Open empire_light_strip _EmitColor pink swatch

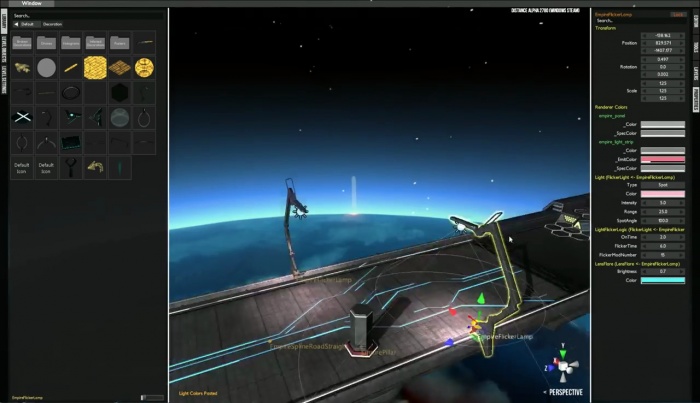tap(663, 159)
